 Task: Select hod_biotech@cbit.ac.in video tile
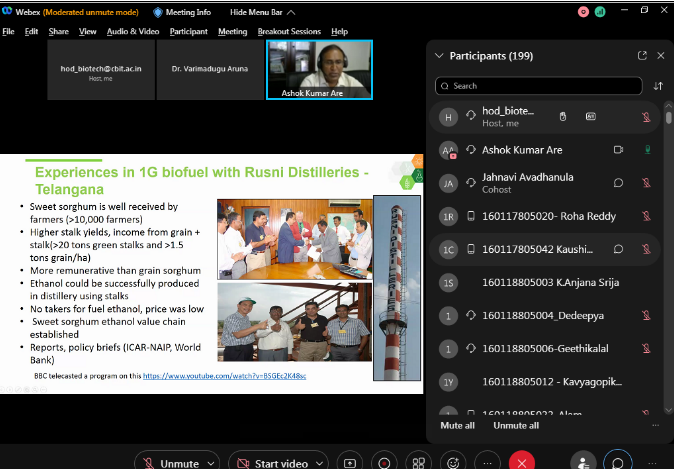pos(101,70)
